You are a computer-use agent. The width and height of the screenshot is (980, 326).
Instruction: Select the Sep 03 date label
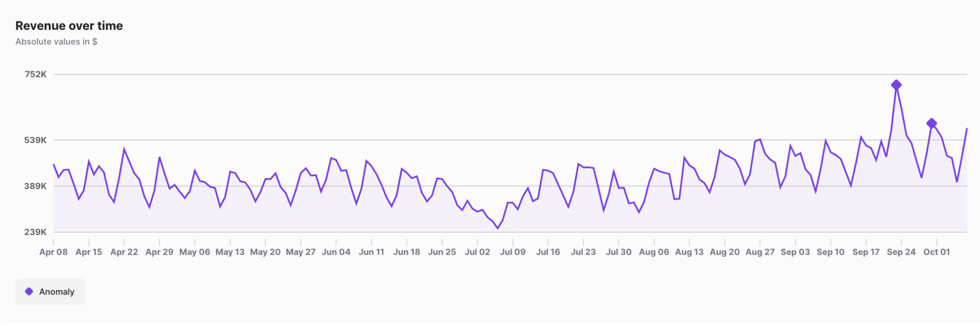pos(795,252)
